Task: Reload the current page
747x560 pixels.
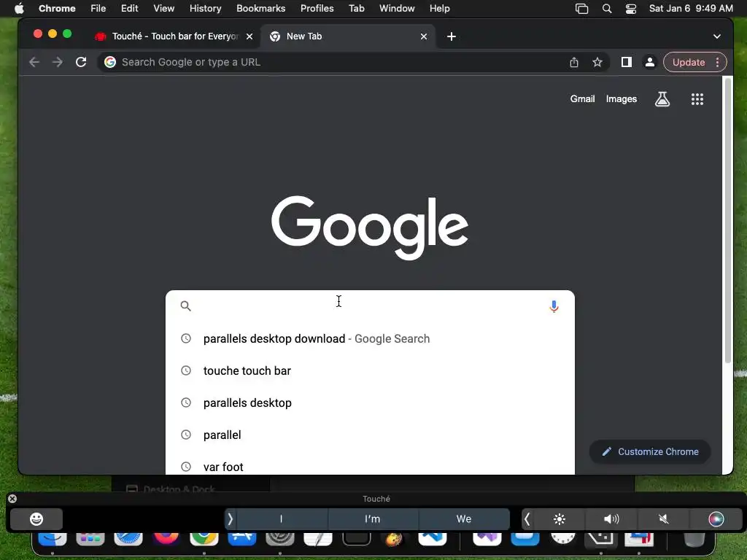Action: [81, 63]
